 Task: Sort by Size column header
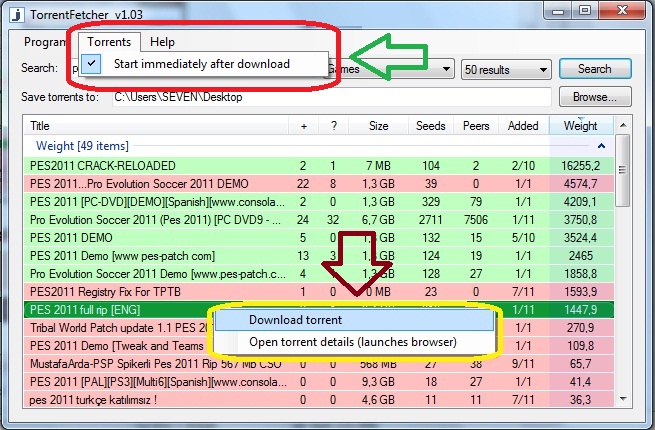378,126
